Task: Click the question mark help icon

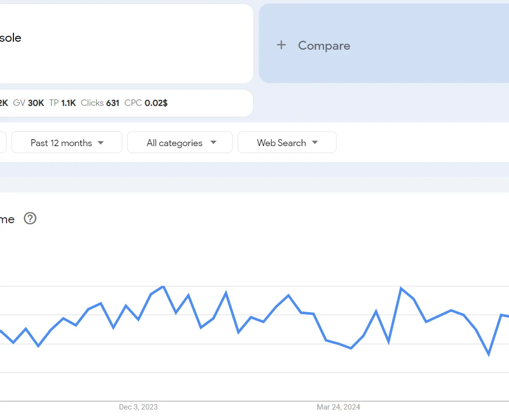Action: [30, 219]
